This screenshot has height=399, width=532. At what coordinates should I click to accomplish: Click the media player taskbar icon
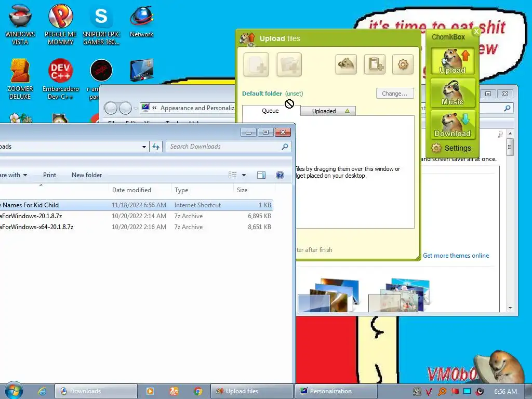click(x=150, y=391)
